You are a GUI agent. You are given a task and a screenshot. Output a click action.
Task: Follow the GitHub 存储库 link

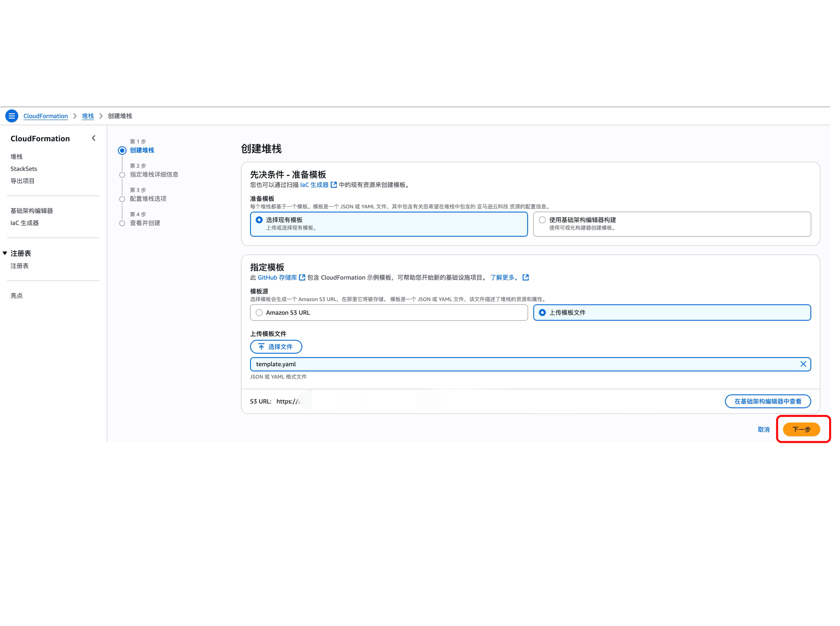pos(277,278)
